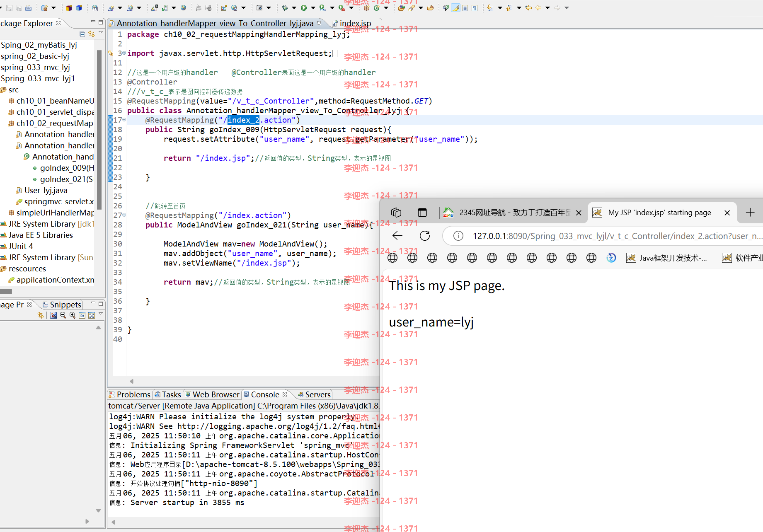Select springmvc-servlet.xml file in explorer

pos(55,201)
